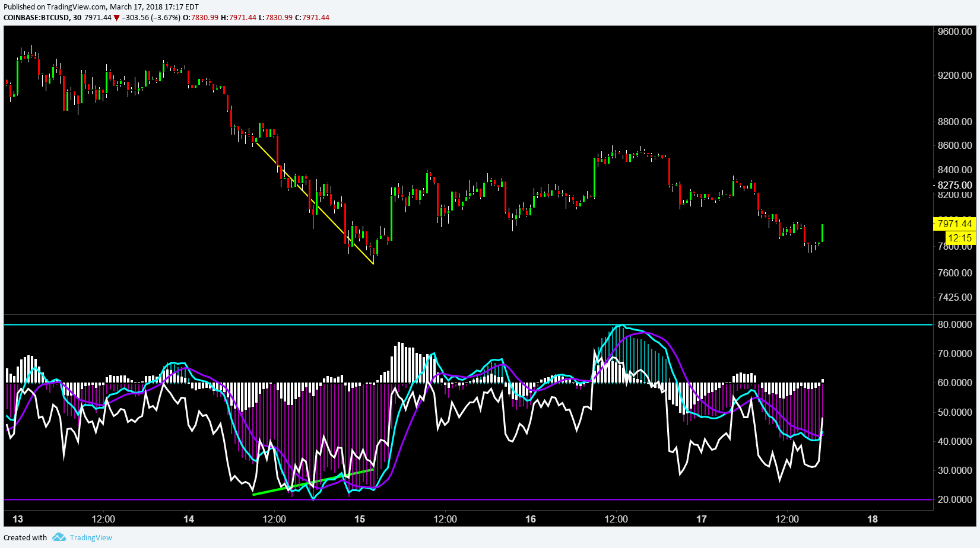
Task: Click date label 15 on time axis
Action: pos(360,520)
